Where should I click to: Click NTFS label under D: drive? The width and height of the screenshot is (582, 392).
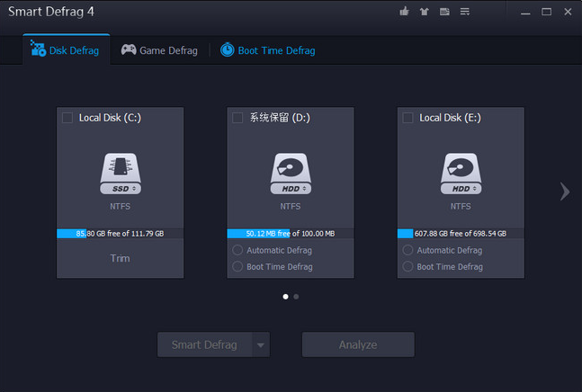click(x=291, y=207)
